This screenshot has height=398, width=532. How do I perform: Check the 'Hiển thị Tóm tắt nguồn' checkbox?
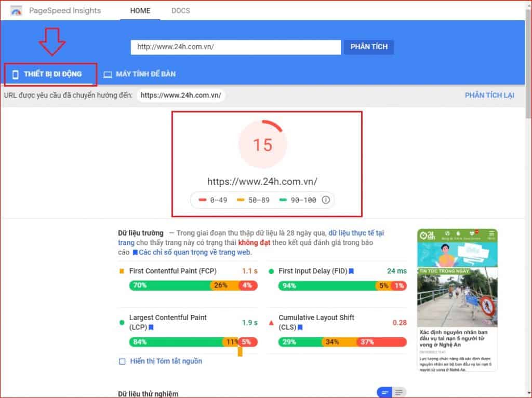122,361
